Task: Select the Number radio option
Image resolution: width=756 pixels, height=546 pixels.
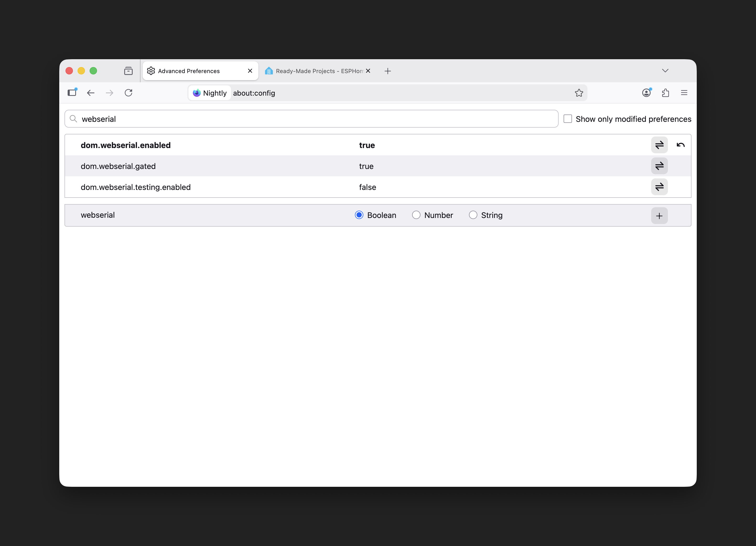Action: [x=416, y=215]
